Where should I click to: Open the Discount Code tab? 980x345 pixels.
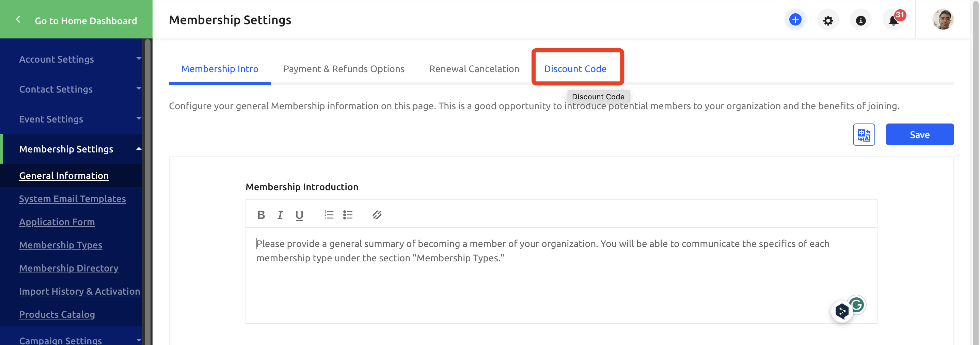pos(575,69)
